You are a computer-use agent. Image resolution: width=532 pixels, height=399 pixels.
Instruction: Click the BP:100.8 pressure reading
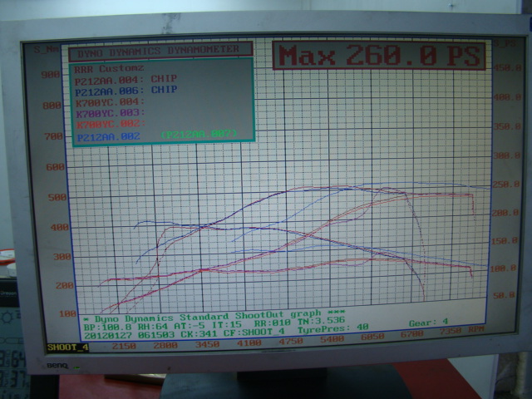[x=109, y=328]
